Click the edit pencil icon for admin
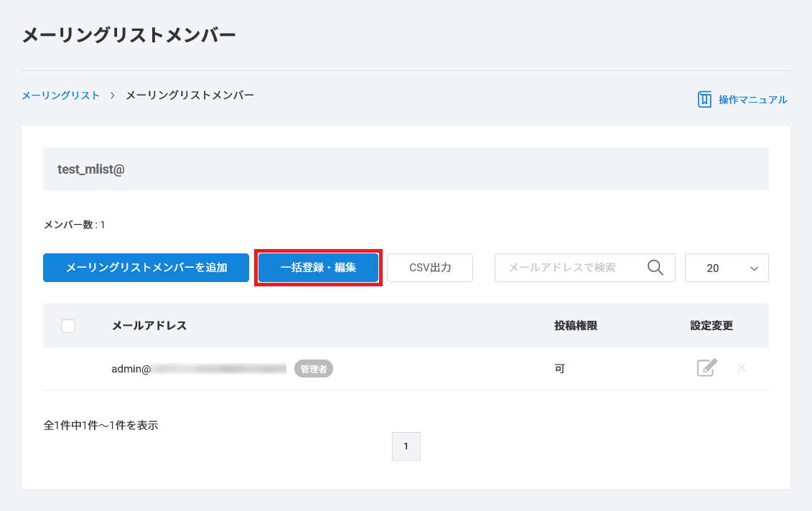This screenshot has width=812, height=511. (706, 368)
